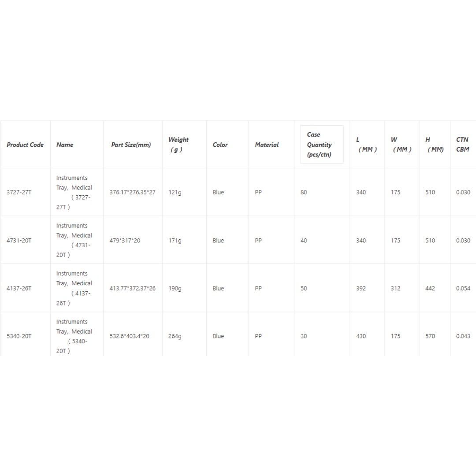
Task: Select part size 532.6*403.4*20 cell
Action: pyautogui.click(x=129, y=336)
